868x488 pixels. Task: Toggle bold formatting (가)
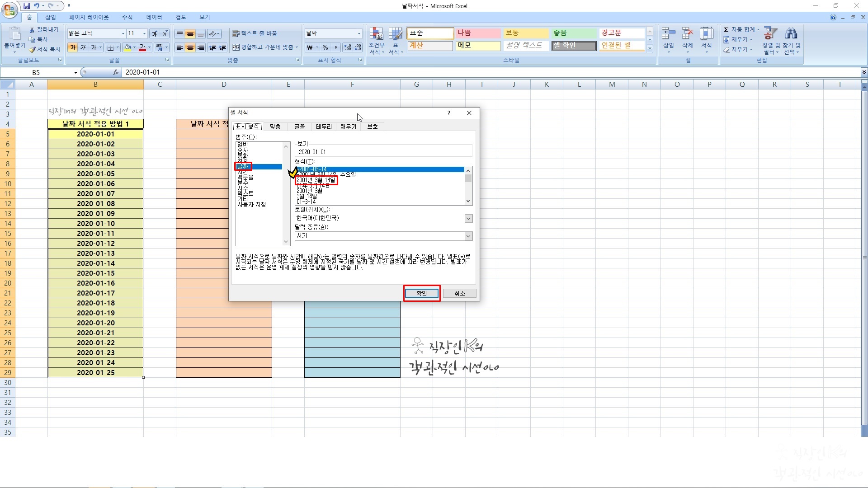[73, 47]
